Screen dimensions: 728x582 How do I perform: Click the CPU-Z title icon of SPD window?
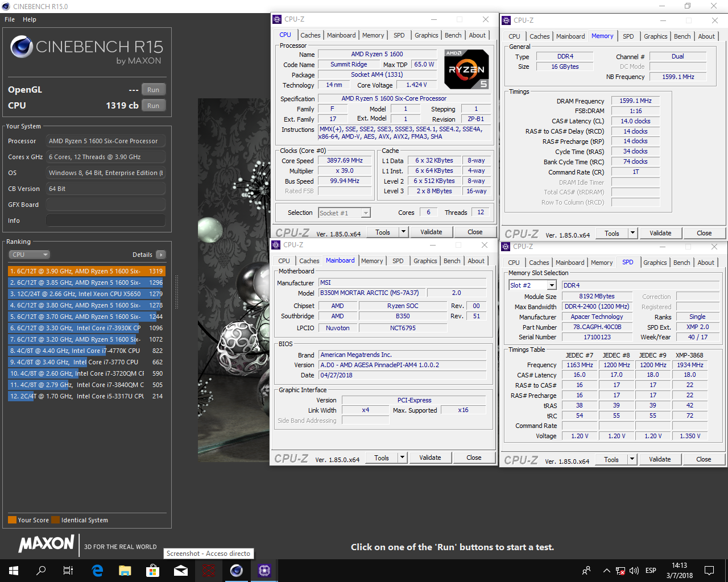coord(506,247)
